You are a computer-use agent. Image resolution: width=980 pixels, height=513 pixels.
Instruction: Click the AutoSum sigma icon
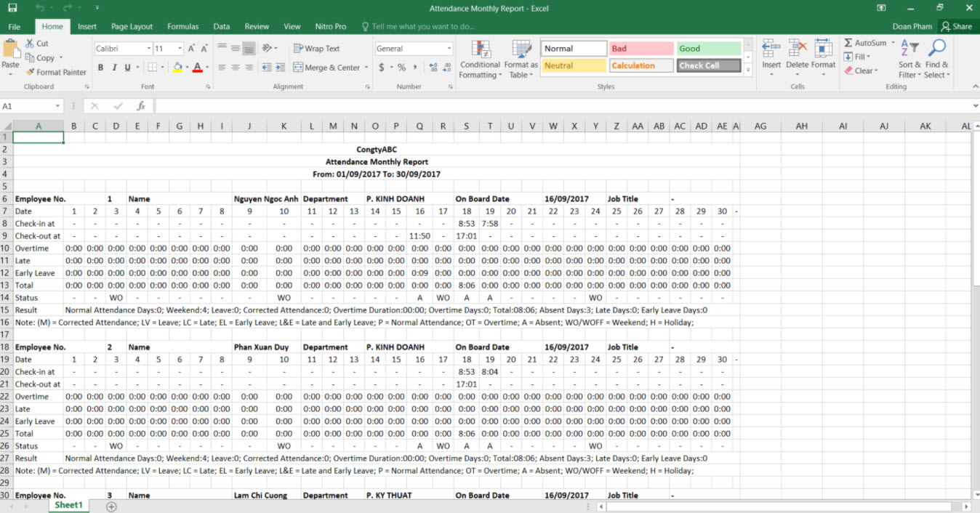pos(848,43)
